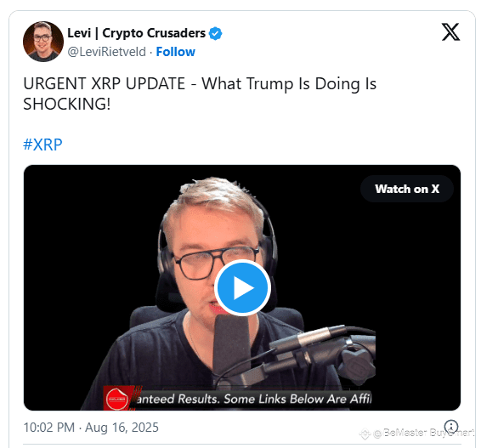Play the video with the blue play button
Image resolution: width=481 pixels, height=448 pixels.
coord(242,288)
